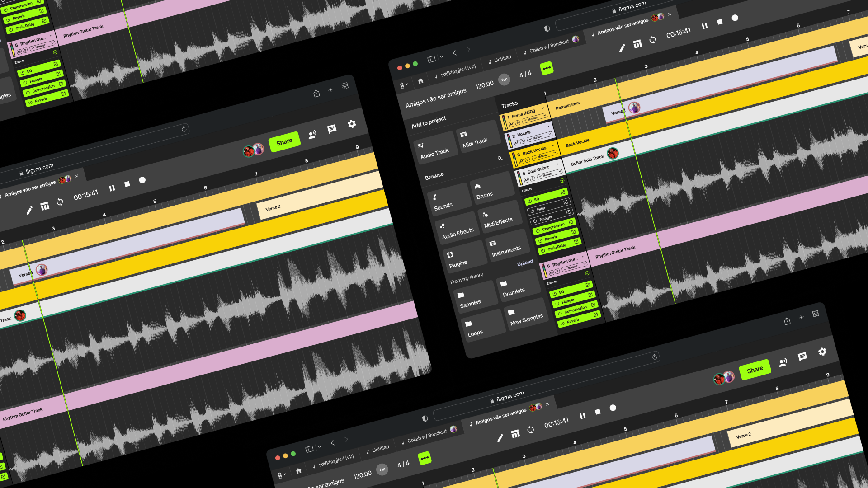The width and height of the screenshot is (868, 488).
Task: Add an effect to Solo Guitar track
Action: coord(562,181)
